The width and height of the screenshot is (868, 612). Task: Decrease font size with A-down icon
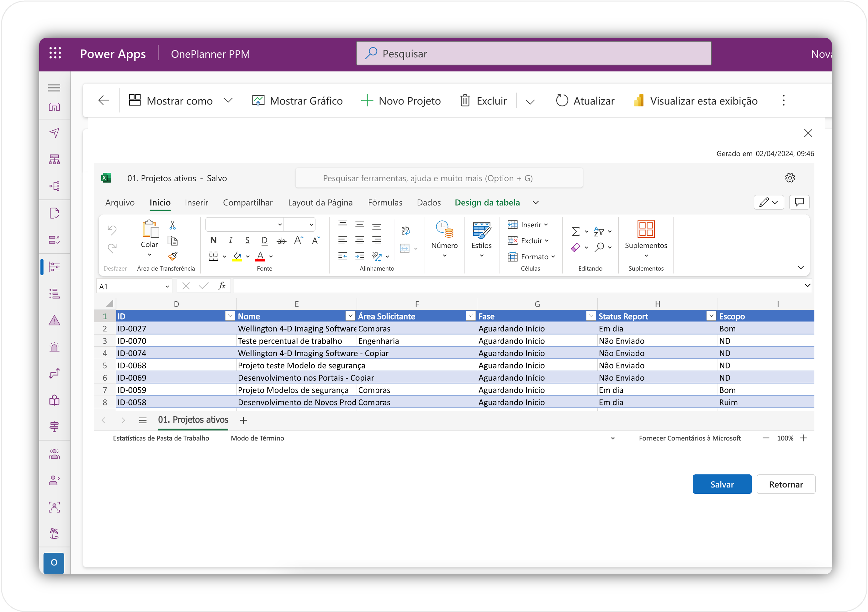click(x=316, y=240)
